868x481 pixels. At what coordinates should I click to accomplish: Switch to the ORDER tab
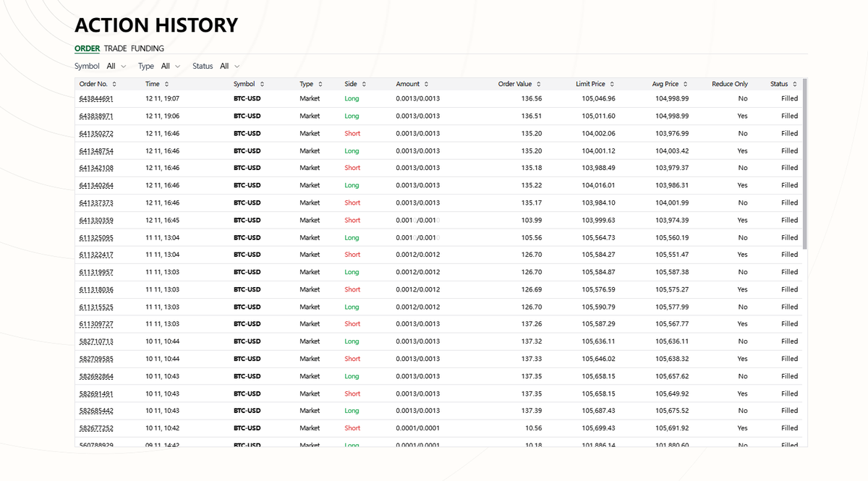click(x=87, y=48)
